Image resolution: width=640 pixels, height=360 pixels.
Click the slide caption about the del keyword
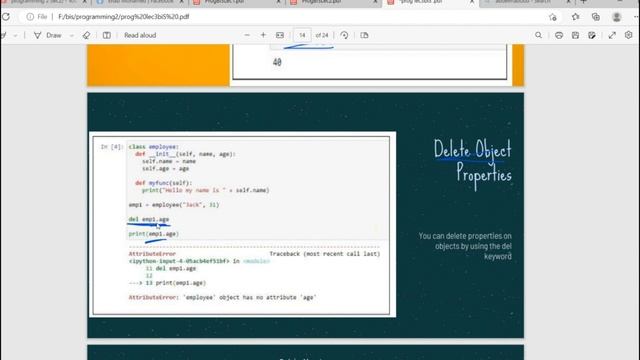[x=465, y=246]
